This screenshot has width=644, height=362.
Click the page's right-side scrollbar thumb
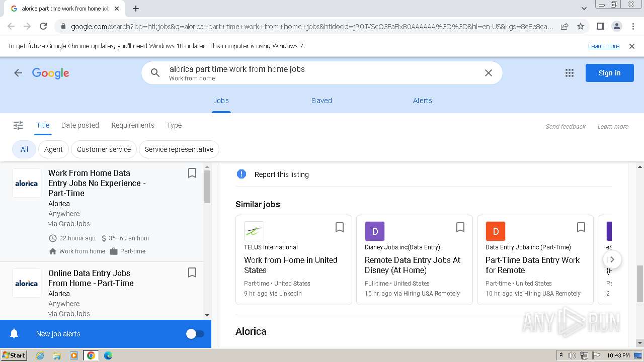[640, 283]
